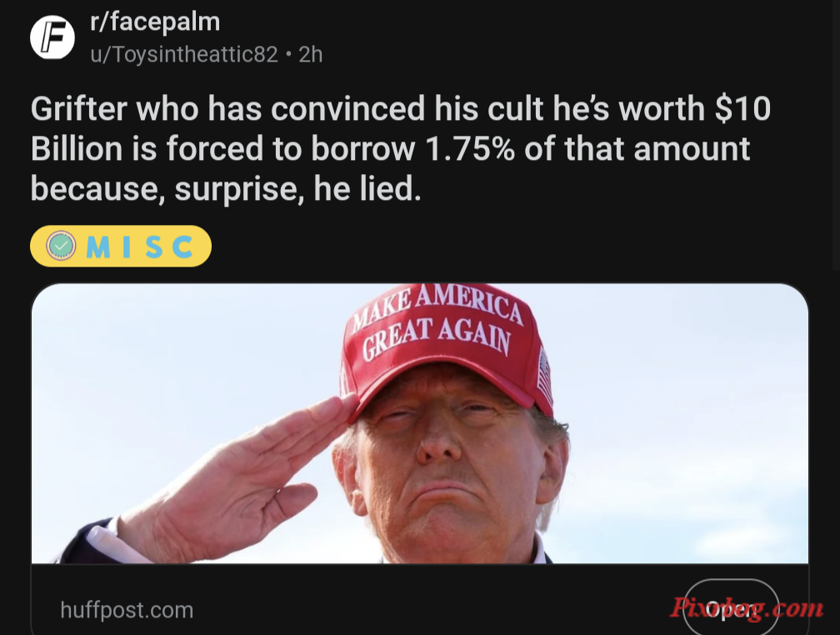Viewport: 840px width, 635px height.
Task: Click the checkmark icon inside MISC flair
Action: (x=61, y=246)
